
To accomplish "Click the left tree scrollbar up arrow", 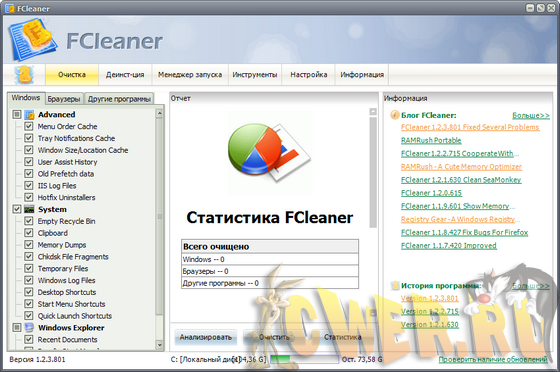I will 159,114.
